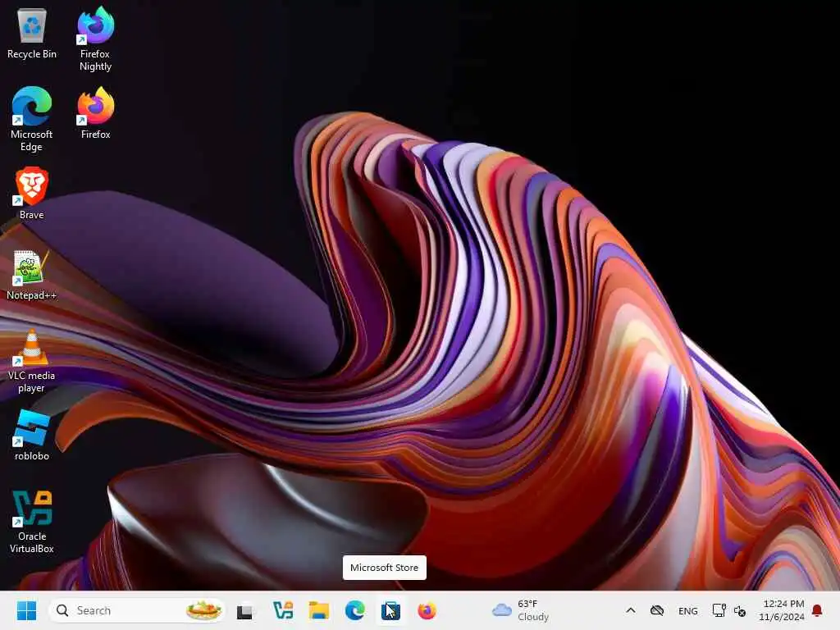The height and width of the screenshot is (630, 840).
Task: Open the network status tray icon
Action: coord(719,610)
